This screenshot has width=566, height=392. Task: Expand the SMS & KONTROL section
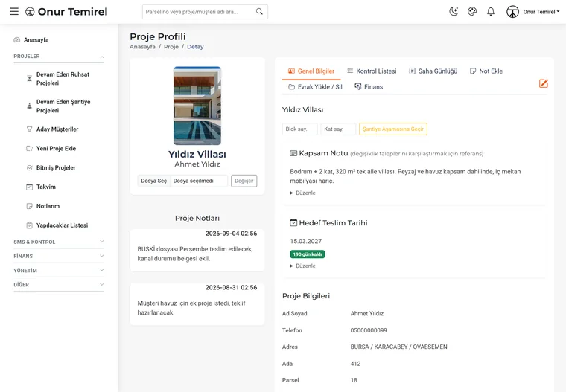point(59,242)
